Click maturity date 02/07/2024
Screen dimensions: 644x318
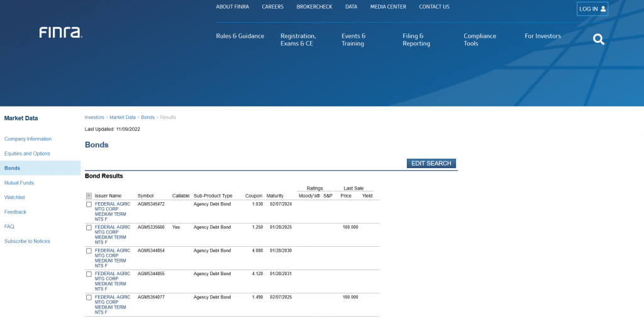click(281, 204)
